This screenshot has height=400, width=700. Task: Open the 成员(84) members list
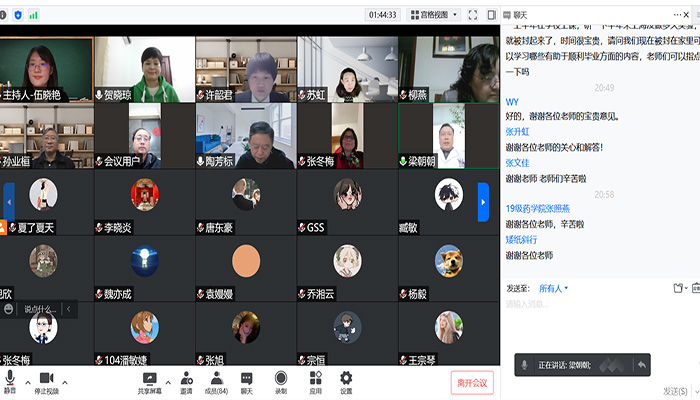216,379
